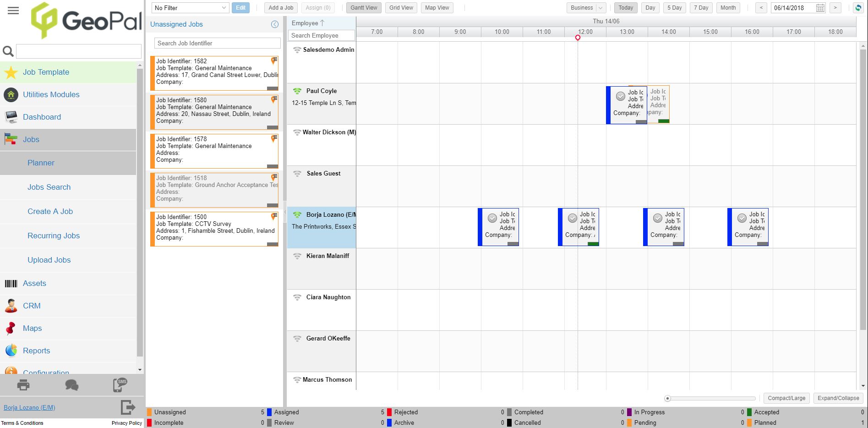Viewport: 868px width, 428px height.
Task: Open the No Filter dropdown
Action: 190,7
